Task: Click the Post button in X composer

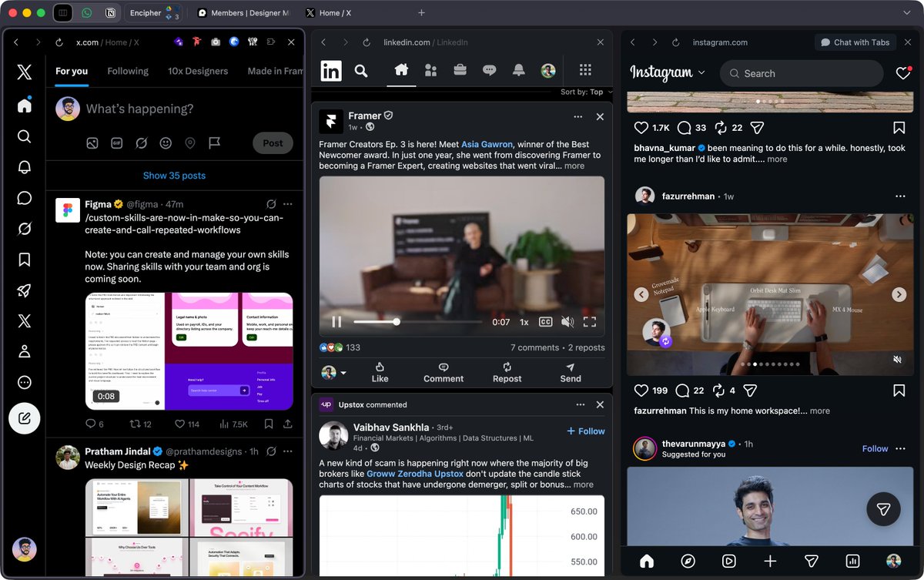Action: [x=273, y=143]
